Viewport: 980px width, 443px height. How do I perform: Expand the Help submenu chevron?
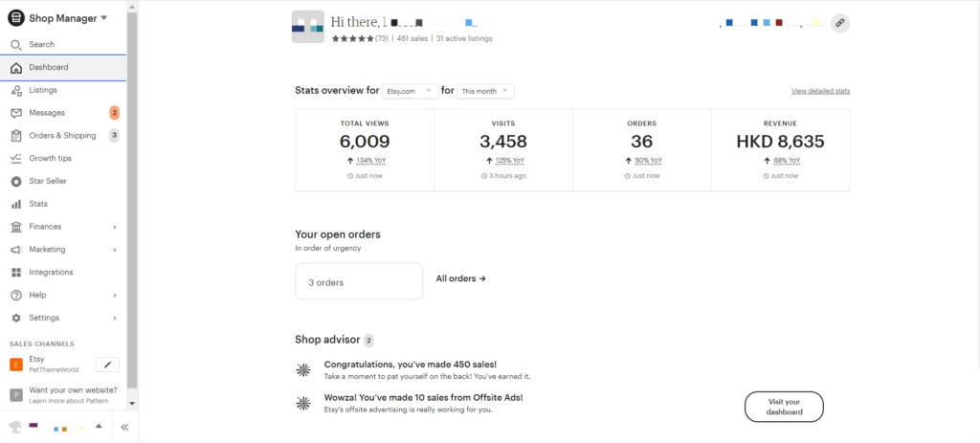pos(115,296)
